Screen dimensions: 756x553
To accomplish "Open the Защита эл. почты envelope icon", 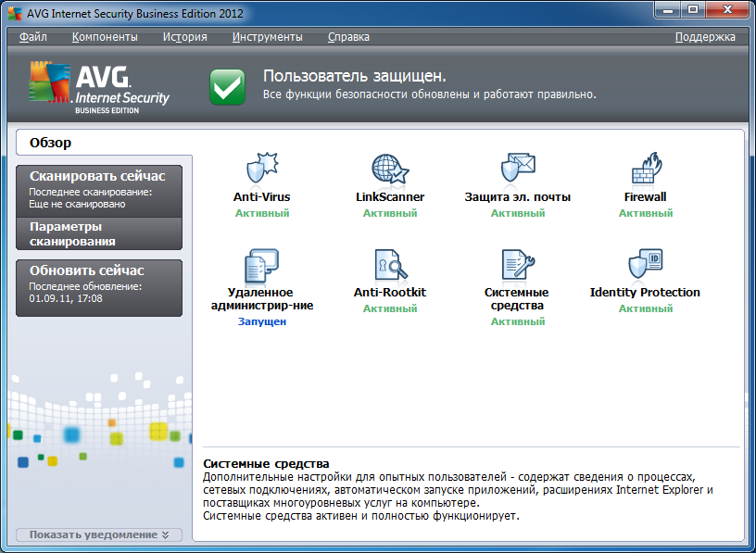I will point(518,168).
